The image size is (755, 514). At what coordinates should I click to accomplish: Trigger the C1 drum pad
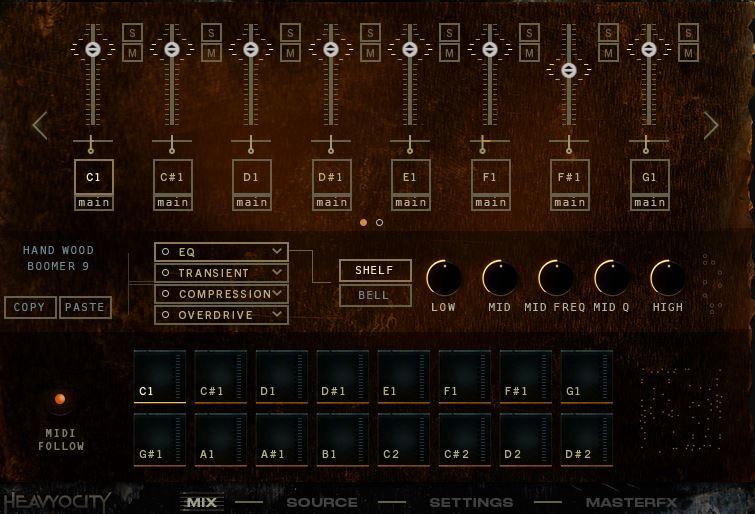[160, 377]
